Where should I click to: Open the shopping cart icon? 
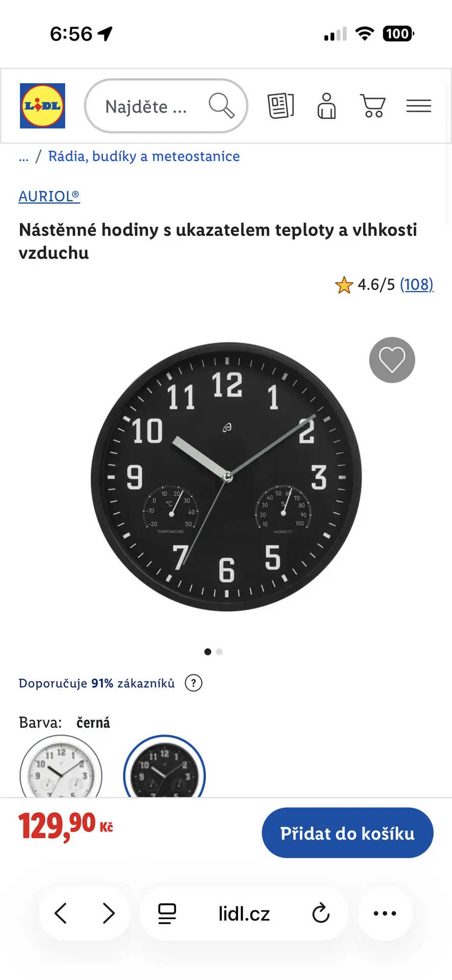point(373,106)
